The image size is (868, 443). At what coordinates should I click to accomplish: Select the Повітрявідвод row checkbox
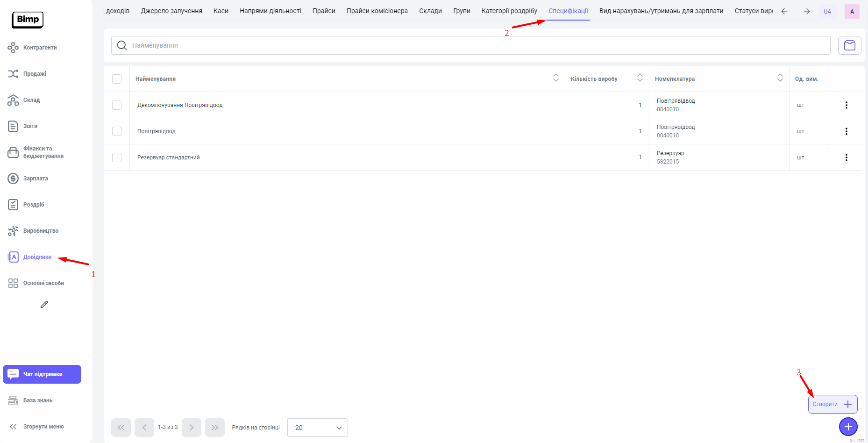117,131
